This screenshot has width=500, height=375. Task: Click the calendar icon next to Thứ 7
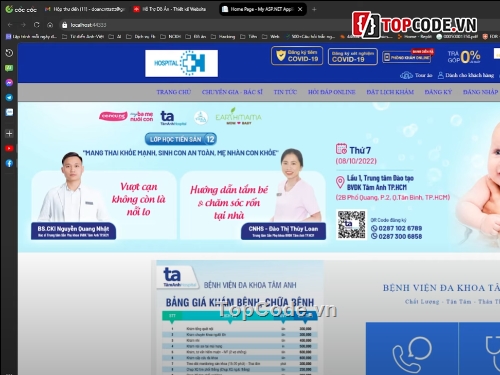(x=341, y=149)
